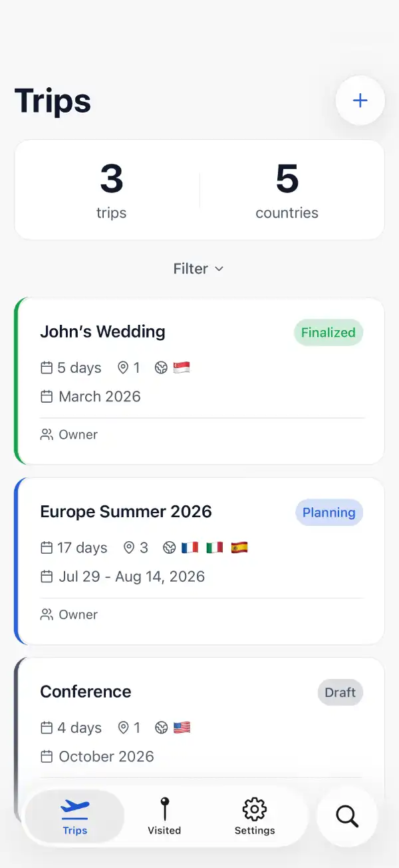This screenshot has width=399, height=868.
Task: Click the Finalized status badge
Action: coord(328,331)
